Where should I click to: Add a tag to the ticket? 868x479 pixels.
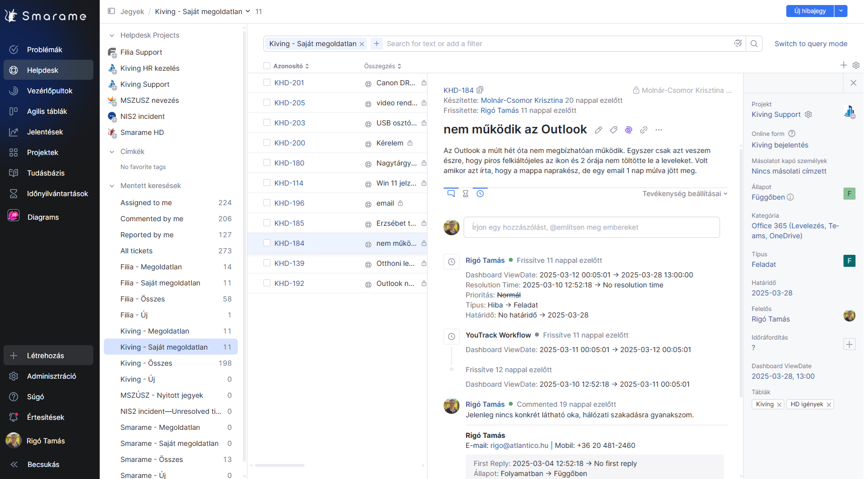coord(614,130)
